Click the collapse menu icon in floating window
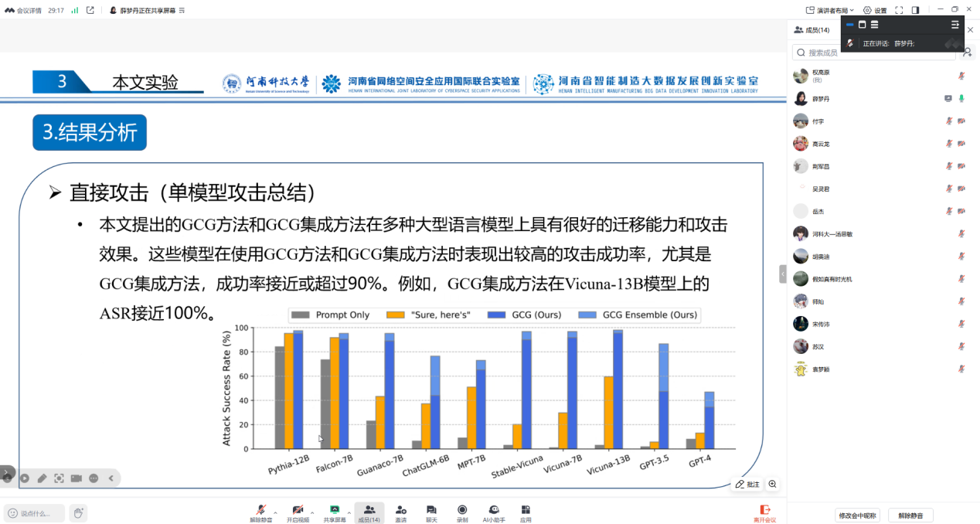Screen dimensions: 980x524 (x=955, y=25)
